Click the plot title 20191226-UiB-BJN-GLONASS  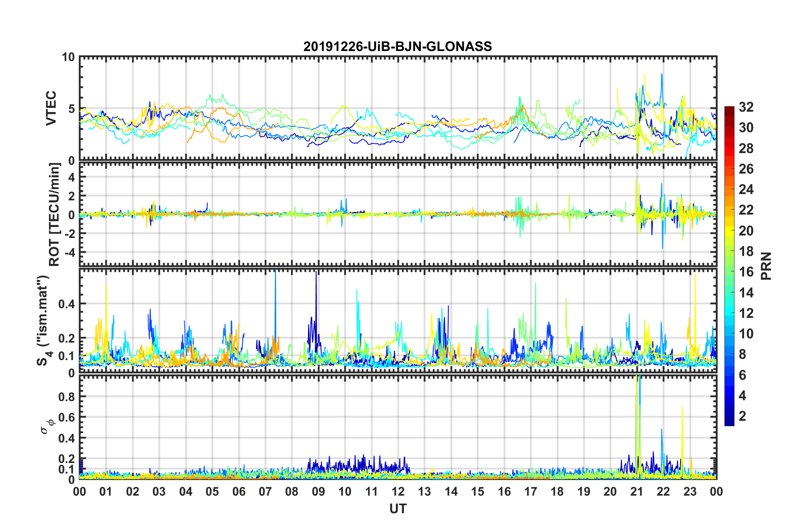coord(398,46)
